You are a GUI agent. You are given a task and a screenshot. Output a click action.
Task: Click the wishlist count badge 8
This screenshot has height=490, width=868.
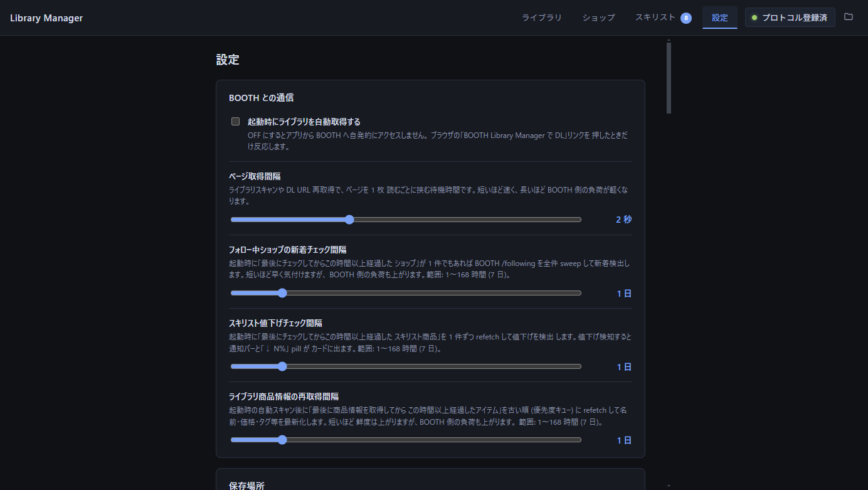[686, 18]
